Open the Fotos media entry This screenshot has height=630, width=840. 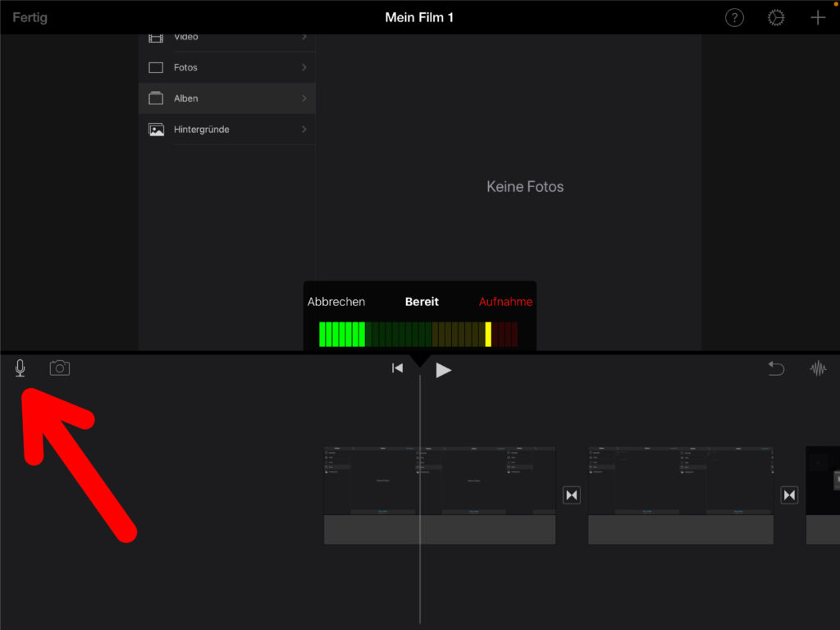coord(185,67)
